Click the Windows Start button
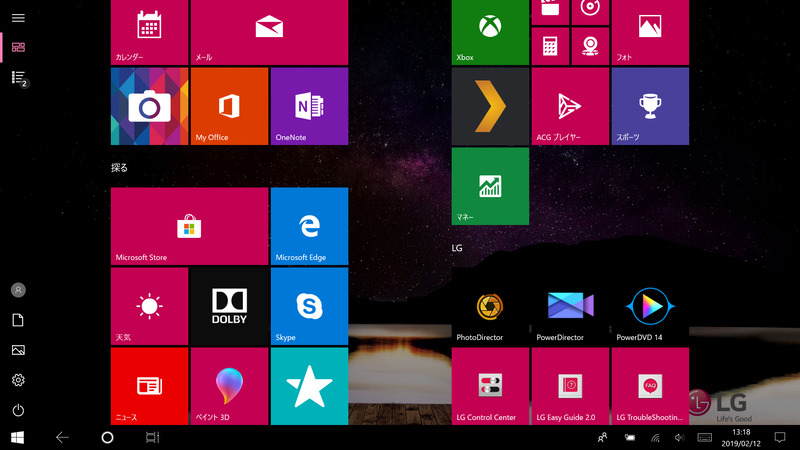The width and height of the screenshot is (800, 450). [17, 437]
